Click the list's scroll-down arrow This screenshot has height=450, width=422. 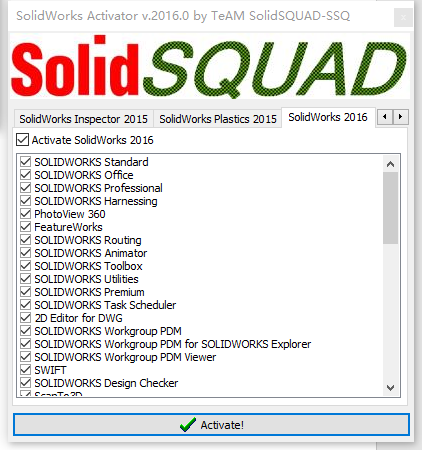tap(391, 388)
